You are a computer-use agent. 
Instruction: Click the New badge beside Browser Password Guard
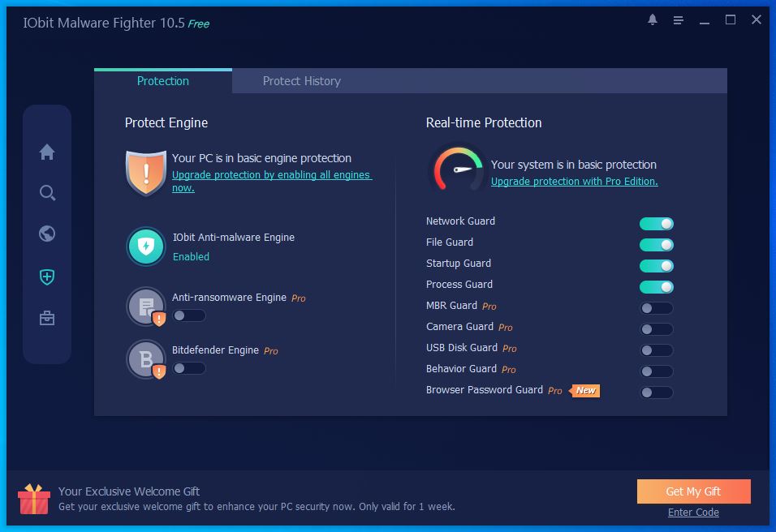click(x=585, y=391)
